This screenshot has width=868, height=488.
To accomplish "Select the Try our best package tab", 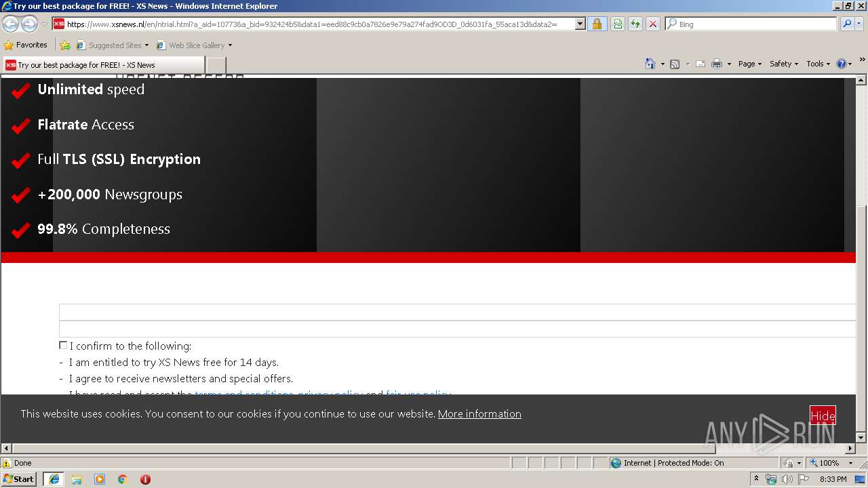I will pyautogui.click(x=103, y=65).
